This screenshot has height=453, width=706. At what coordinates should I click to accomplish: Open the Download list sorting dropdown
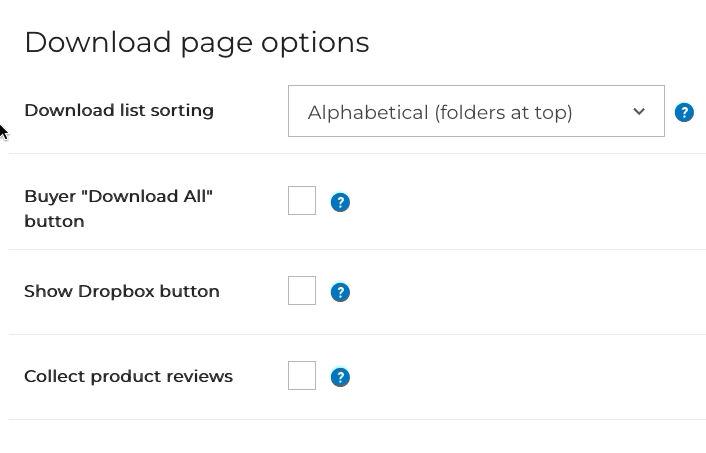(476, 111)
